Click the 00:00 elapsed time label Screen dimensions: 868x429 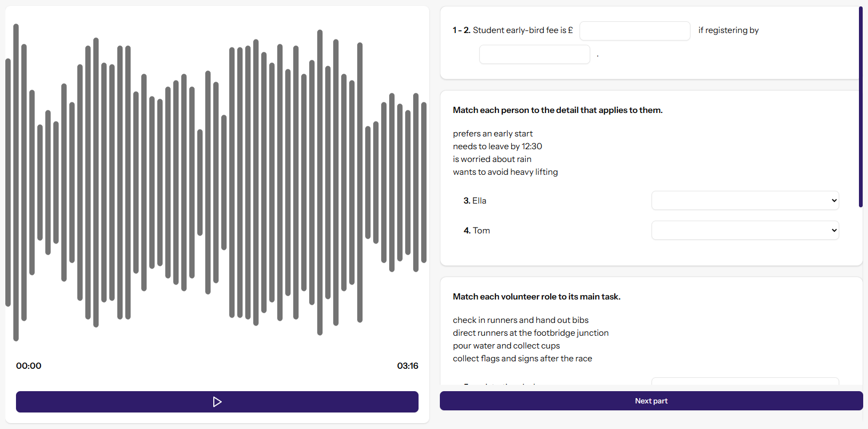(x=29, y=366)
